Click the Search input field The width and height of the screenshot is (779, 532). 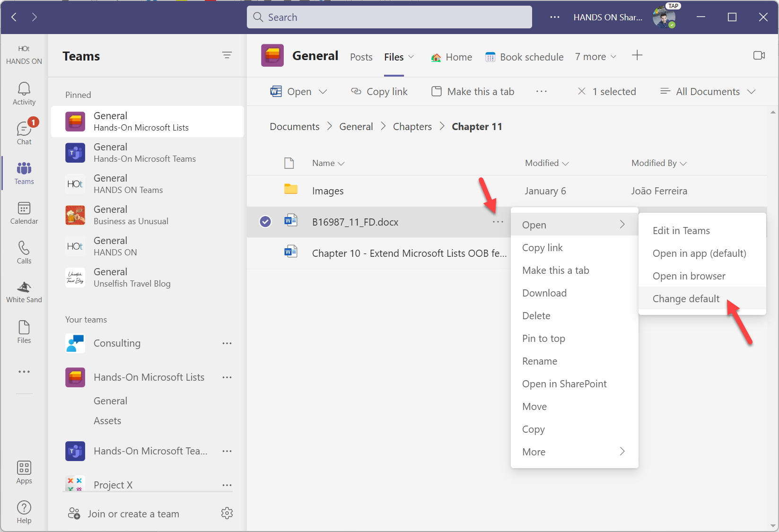tap(389, 17)
